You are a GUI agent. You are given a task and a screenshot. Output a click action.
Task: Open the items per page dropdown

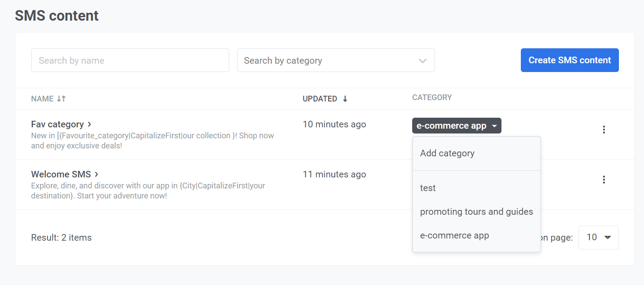coord(598,238)
